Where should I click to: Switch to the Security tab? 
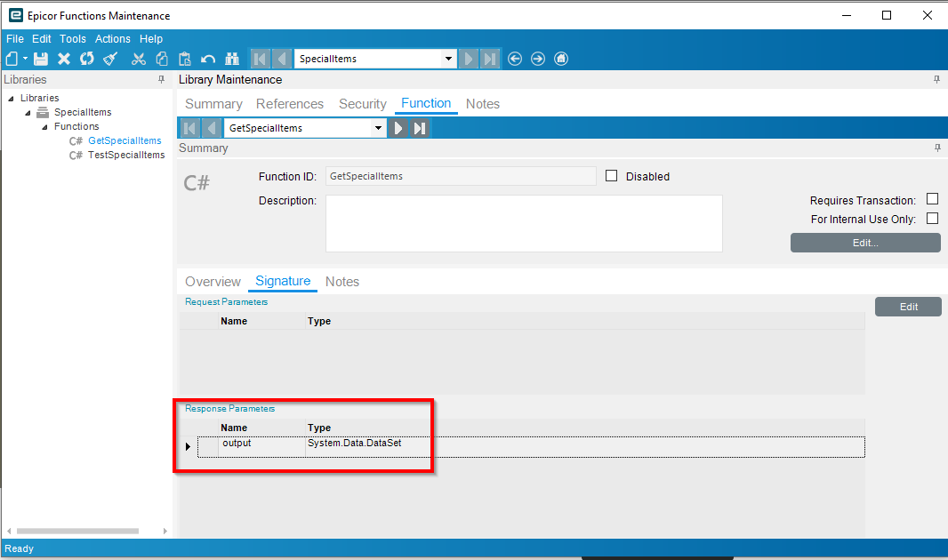coord(363,104)
